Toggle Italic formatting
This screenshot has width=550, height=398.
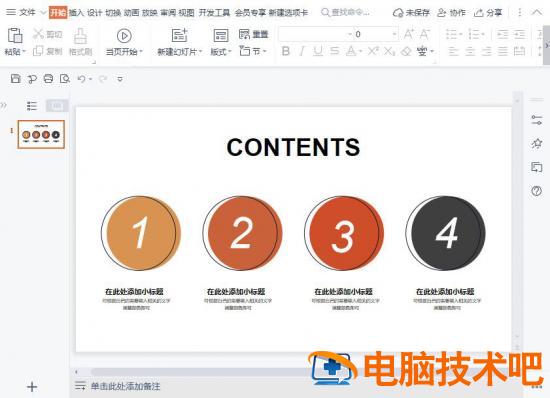coord(302,52)
